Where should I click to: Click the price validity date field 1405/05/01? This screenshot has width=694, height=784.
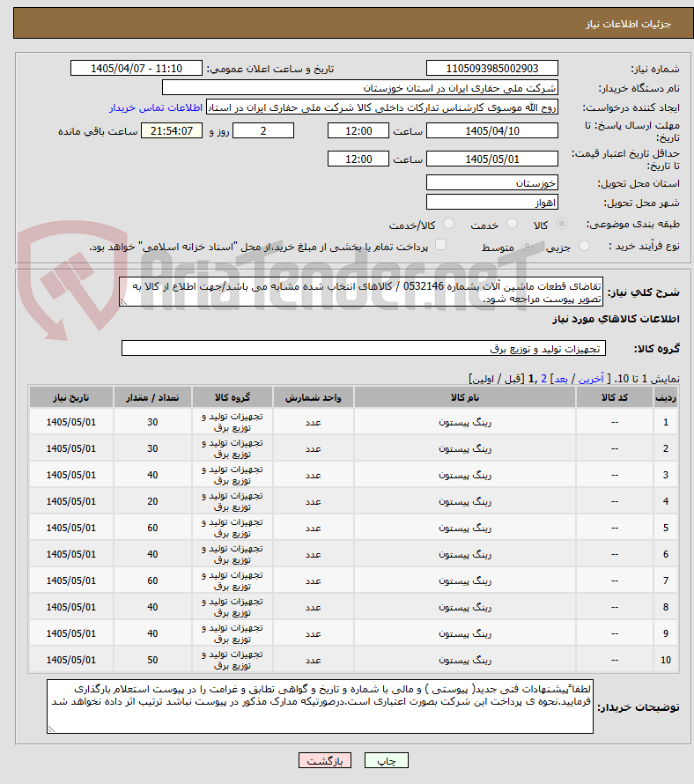pyautogui.click(x=492, y=159)
